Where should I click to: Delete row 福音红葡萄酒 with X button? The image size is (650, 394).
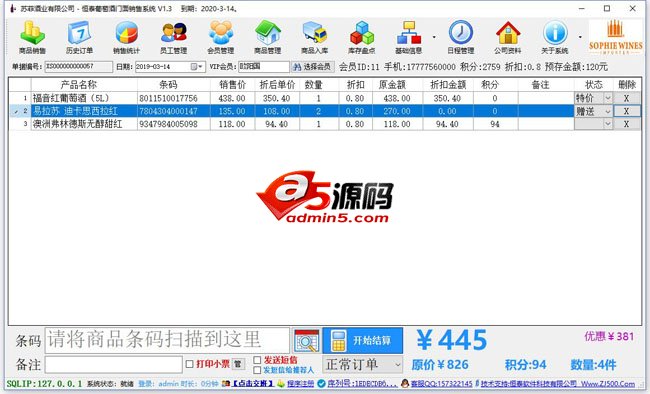(626, 98)
